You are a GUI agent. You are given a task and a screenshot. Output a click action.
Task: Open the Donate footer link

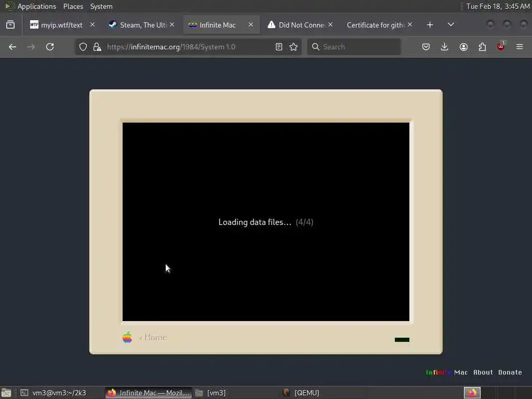[510, 372]
